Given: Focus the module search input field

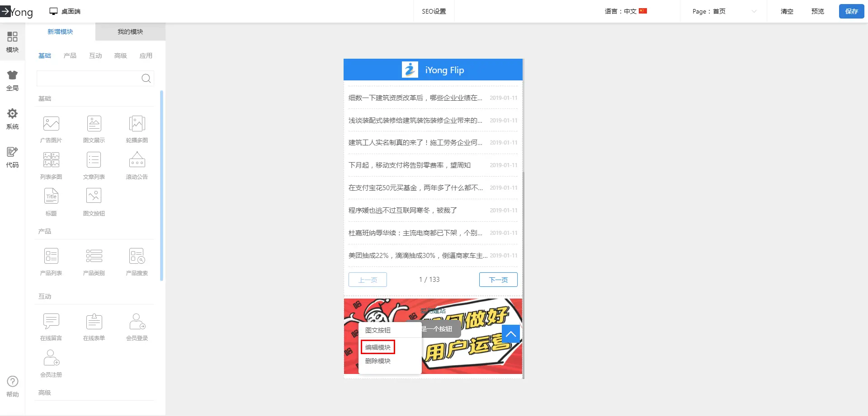Looking at the screenshot, I should point(89,79).
